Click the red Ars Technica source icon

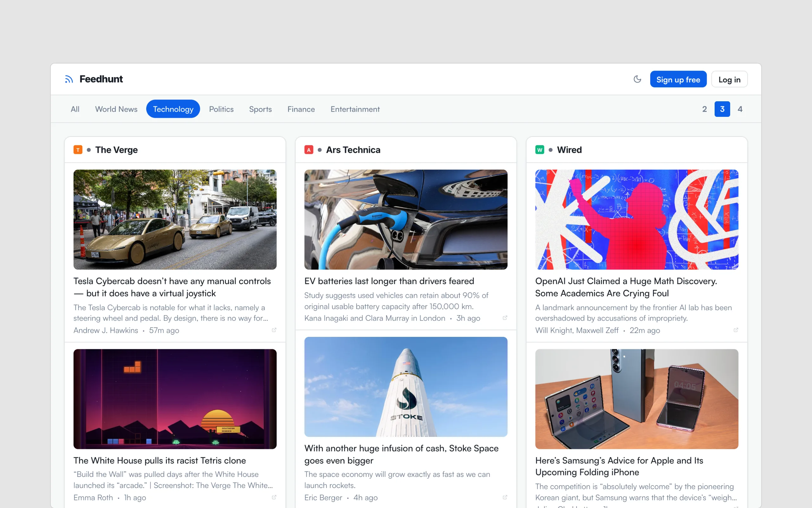(x=309, y=150)
